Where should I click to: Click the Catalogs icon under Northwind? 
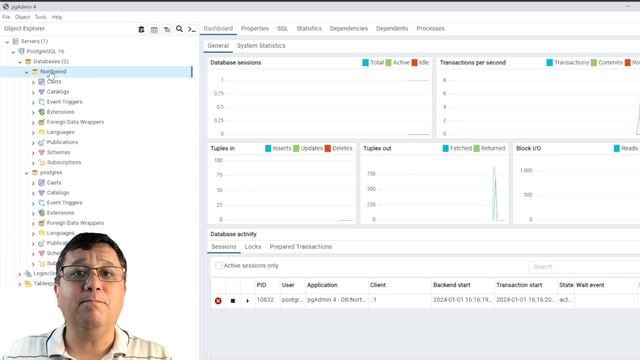pos(42,92)
